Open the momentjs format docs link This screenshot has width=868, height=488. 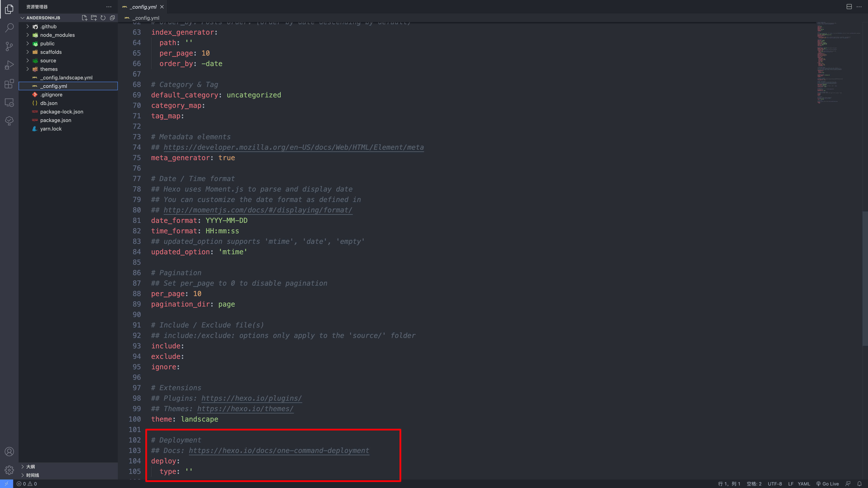258,210
